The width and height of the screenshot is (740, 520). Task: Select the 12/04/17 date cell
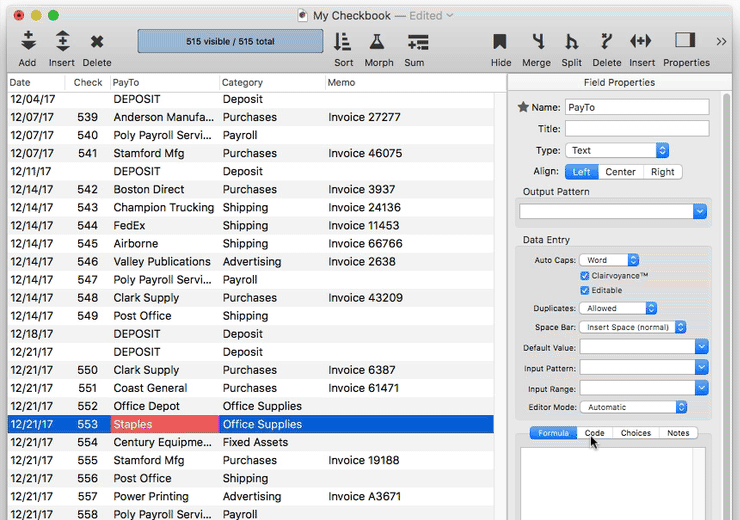36,99
